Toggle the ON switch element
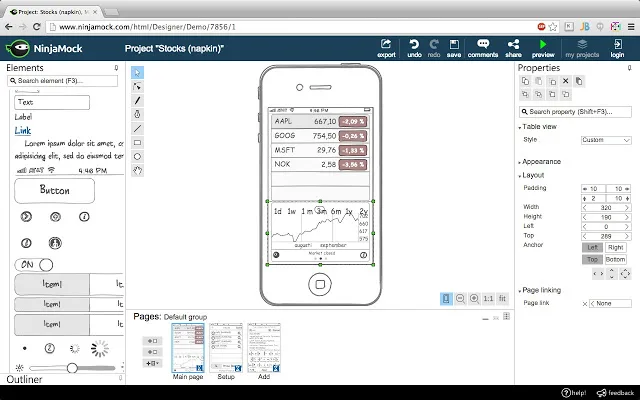 34,265
